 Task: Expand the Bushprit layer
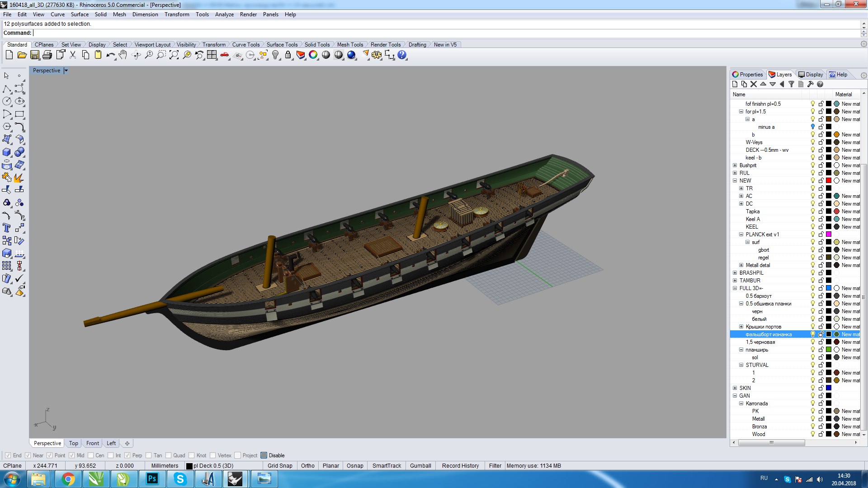pos(735,165)
